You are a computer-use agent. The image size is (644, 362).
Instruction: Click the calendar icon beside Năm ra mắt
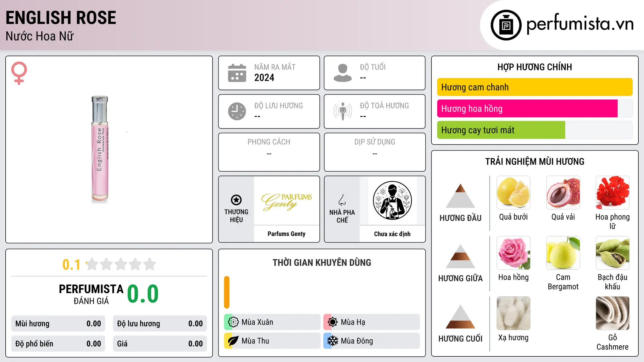(x=237, y=73)
